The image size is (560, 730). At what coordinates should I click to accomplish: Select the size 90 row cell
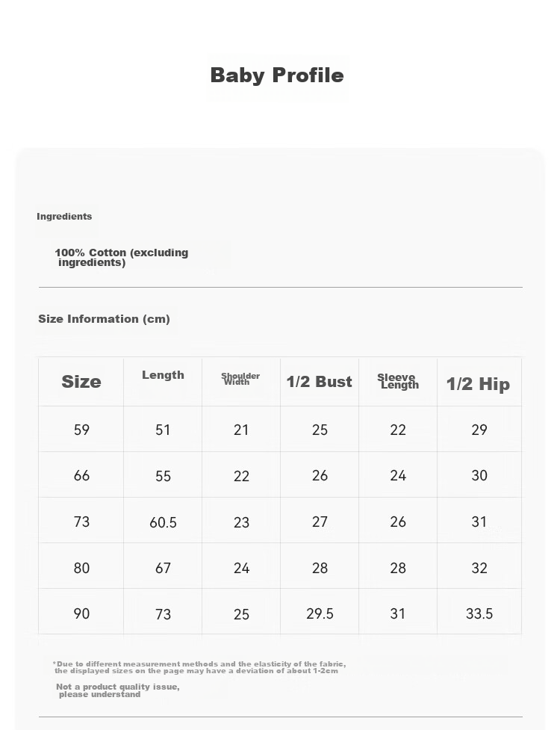pos(81,613)
